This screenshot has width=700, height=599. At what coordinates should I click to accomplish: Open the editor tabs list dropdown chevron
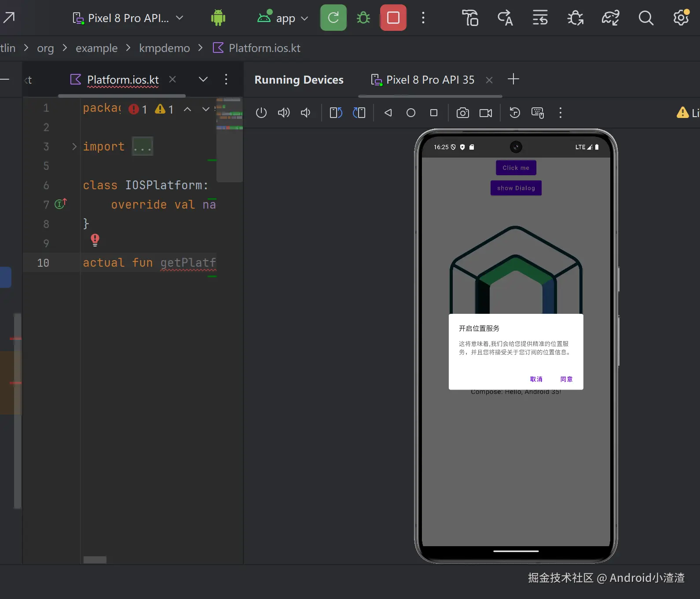(x=203, y=80)
